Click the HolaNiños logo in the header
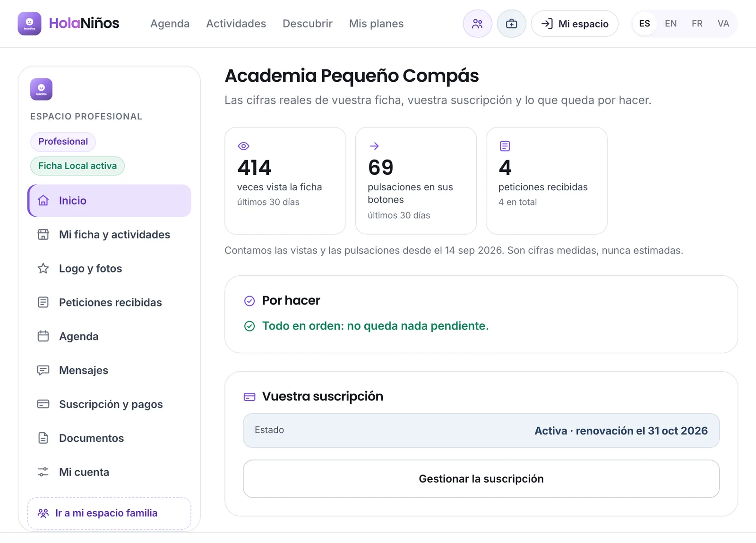 click(69, 24)
